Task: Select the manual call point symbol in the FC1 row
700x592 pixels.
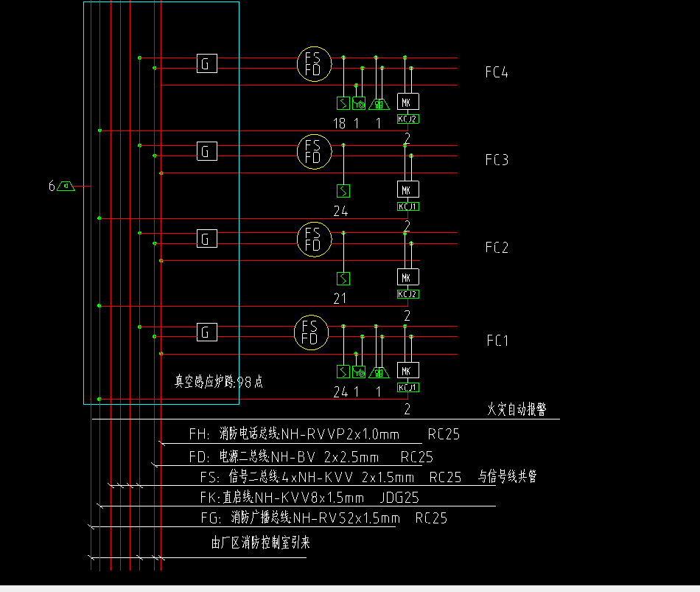Action: click(x=359, y=372)
